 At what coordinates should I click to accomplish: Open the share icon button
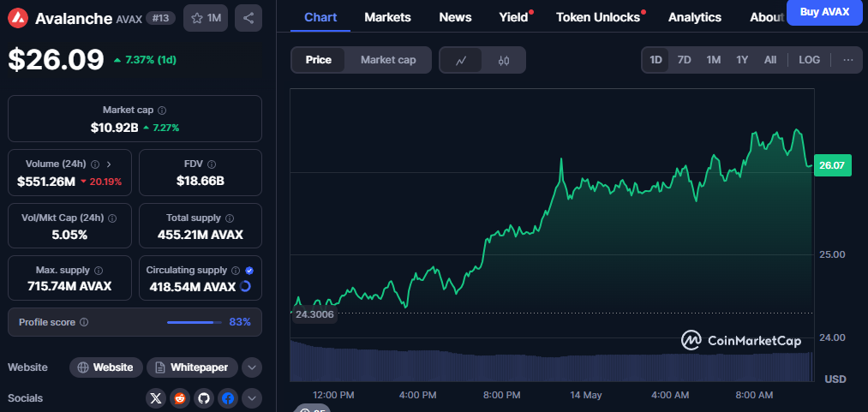[x=248, y=18]
